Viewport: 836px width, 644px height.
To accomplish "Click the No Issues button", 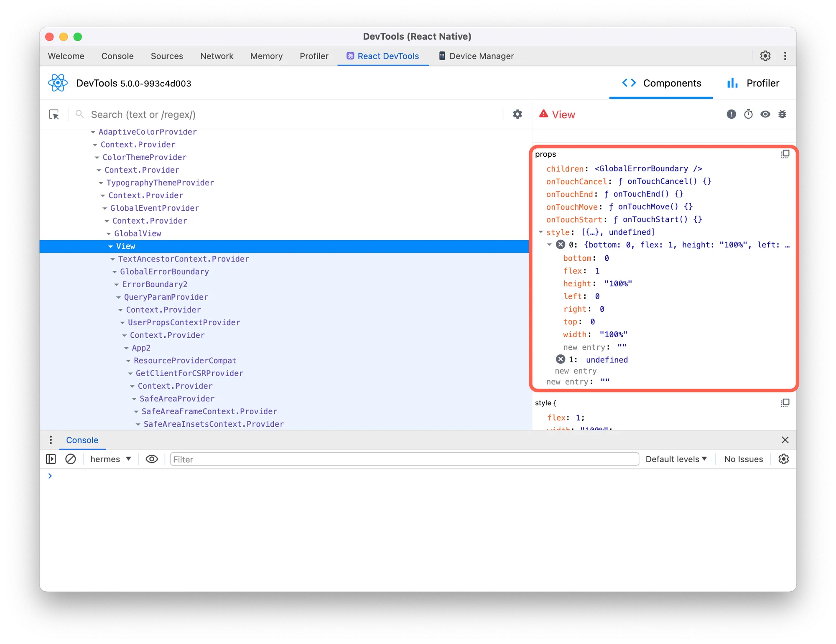I will click(743, 459).
